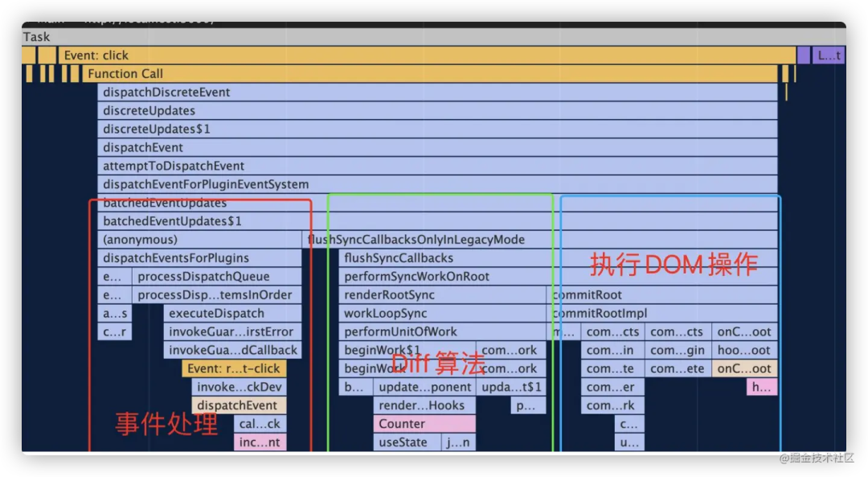This screenshot has width=868, height=477.
Task: Select the useState frame
Action: pyautogui.click(x=407, y=442)
